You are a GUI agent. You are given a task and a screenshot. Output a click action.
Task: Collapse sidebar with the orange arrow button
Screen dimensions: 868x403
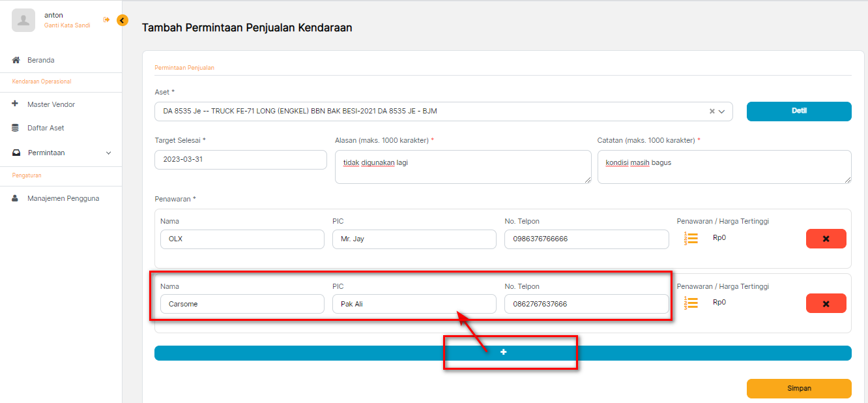123,20
